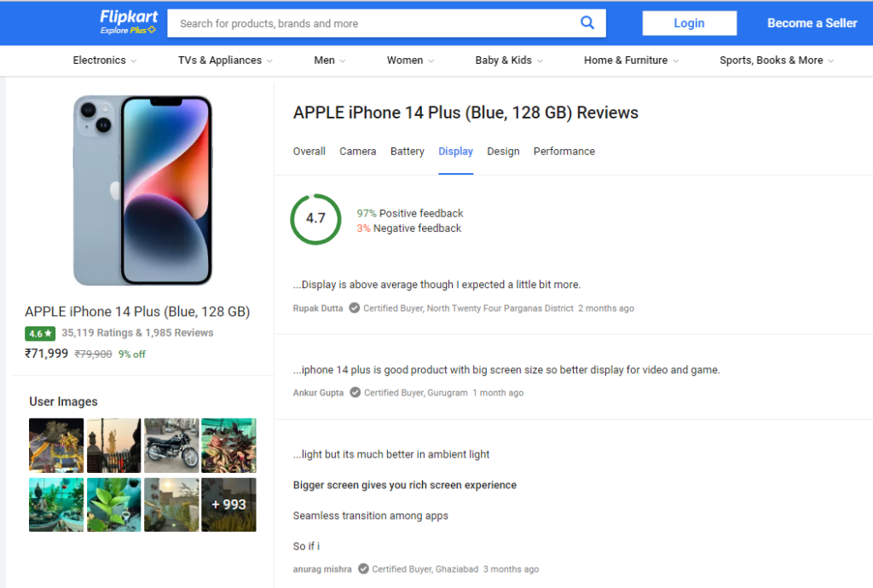
Task: Click the Explore Plus icon under logo
Action: (152, 30)
